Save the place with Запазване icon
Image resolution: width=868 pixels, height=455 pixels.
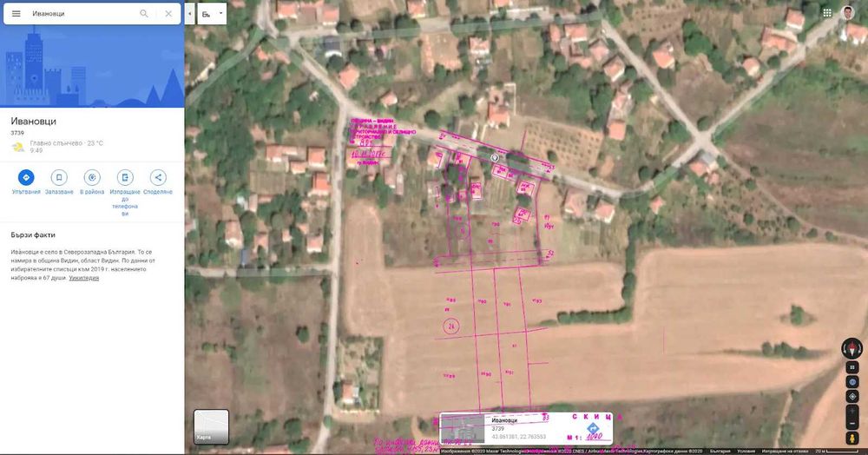(x=59, y=177)
